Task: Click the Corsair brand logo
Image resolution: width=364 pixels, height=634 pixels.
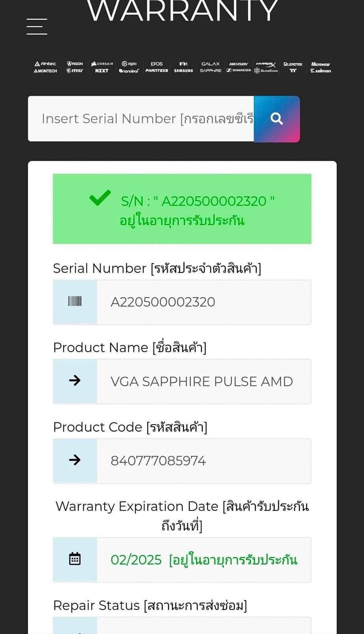Action: 102,64
